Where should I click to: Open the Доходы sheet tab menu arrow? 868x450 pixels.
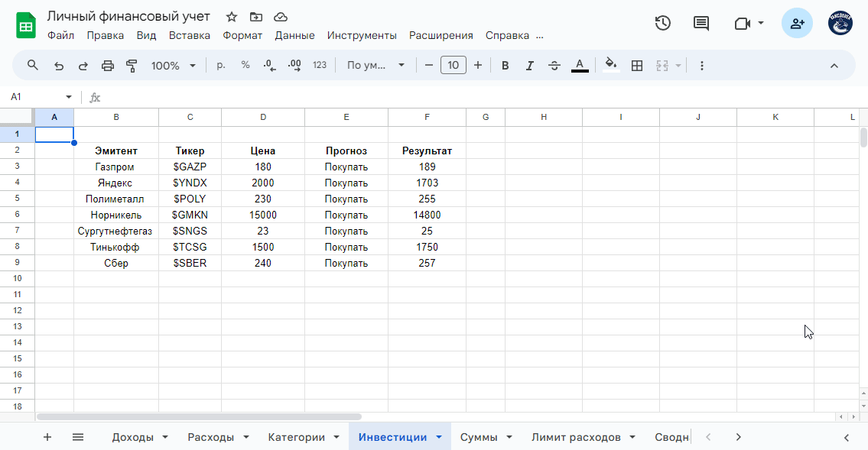pos(165,437)
